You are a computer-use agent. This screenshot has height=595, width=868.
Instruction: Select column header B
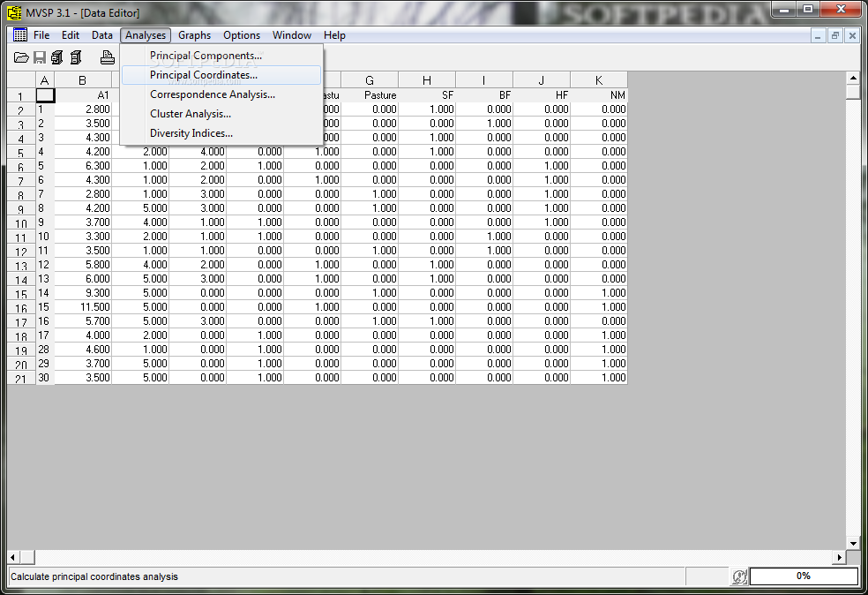[x=83, y=80]
